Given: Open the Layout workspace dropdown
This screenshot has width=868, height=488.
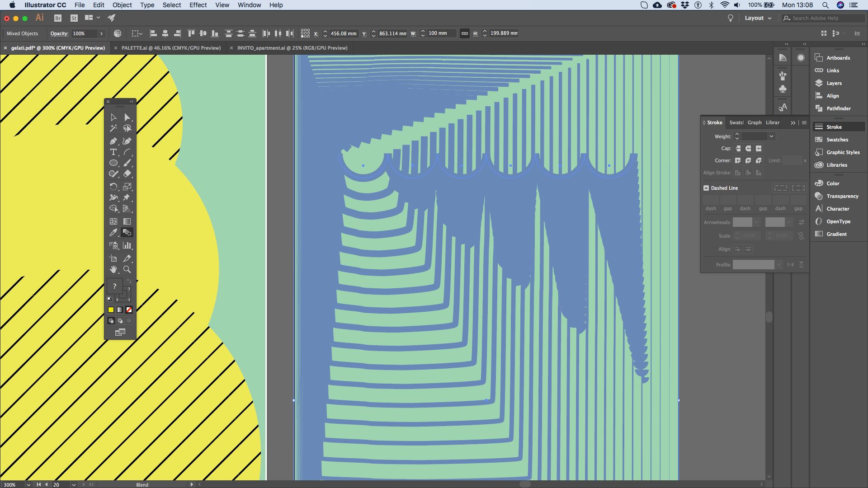Looking at the screenshot, I should [x=758, y=18].
